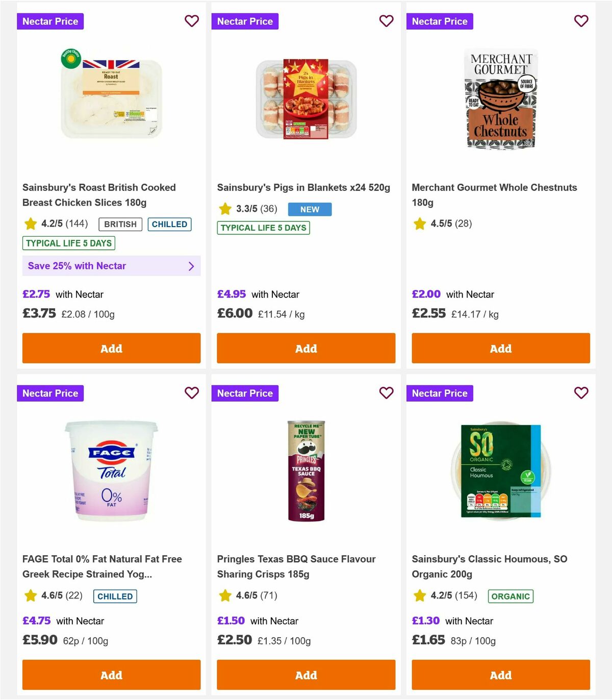Favourite the SO Organic Classic Houmous
612x700 pixels.
point(581,393)
